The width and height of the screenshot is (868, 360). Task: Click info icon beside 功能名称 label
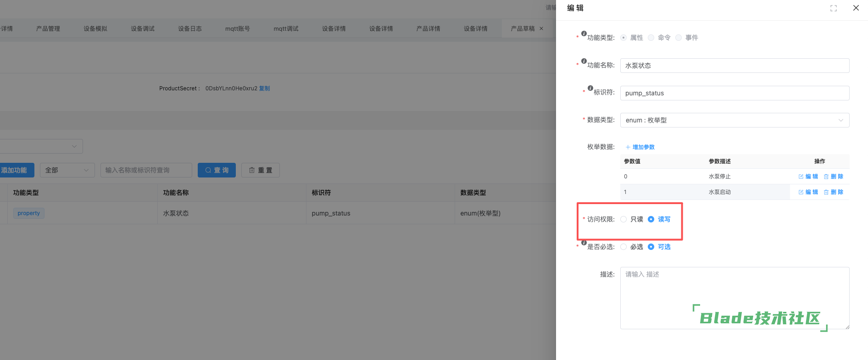coord(584,61)
